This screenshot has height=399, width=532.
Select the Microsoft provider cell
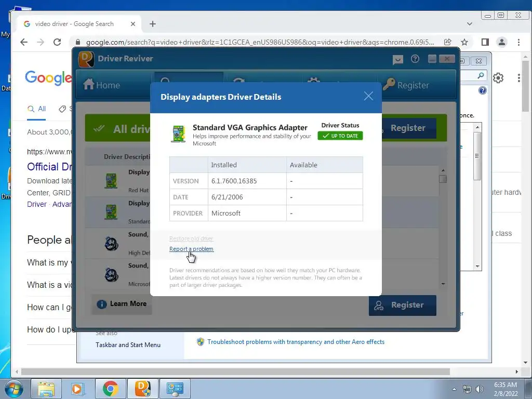247,213
